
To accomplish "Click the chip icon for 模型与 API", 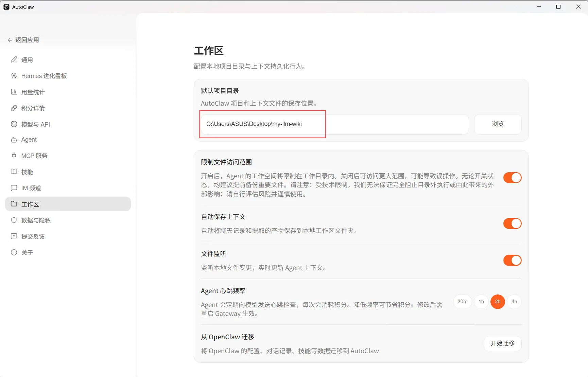I will click(14, 124).
